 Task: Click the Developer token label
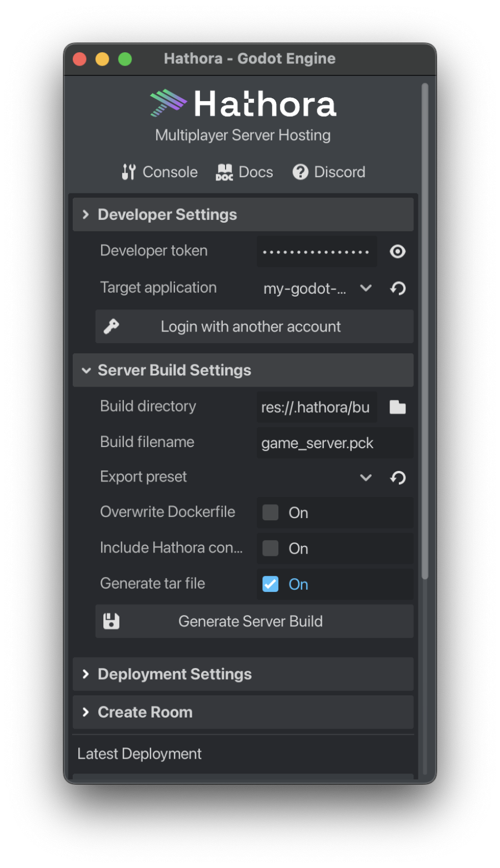(x=154, y=251)
